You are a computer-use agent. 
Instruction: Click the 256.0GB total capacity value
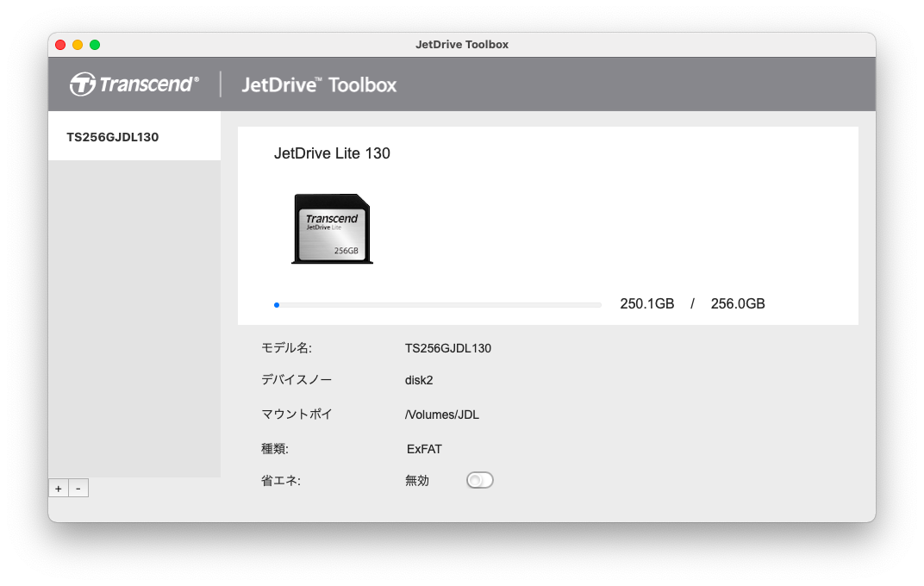(738, 304)
